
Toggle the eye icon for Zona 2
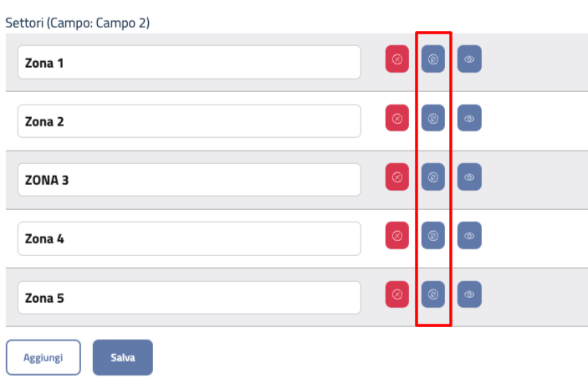pos(469,118)
